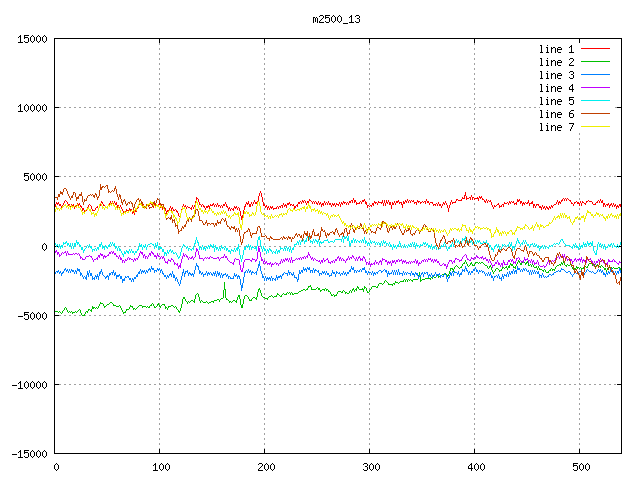The height and width of the screenshot is (480, 640).
Task: Select the -5000 y-axis tick label
Action: pos(32,316)
